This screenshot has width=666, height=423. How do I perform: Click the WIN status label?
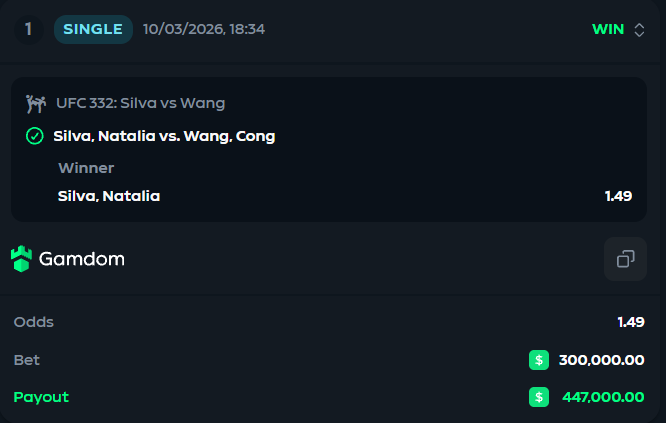tap(608, 29)
